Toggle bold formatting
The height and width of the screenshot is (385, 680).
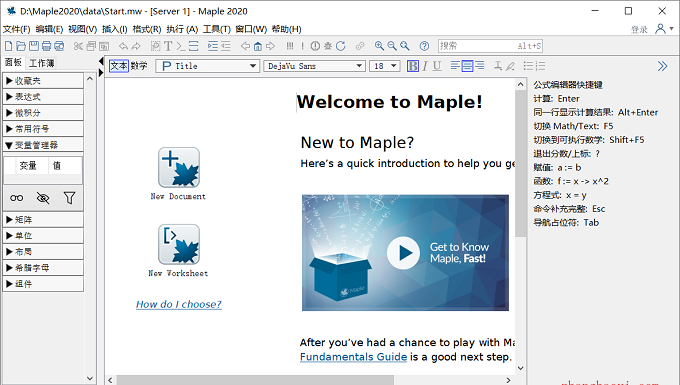coord(413,66)
